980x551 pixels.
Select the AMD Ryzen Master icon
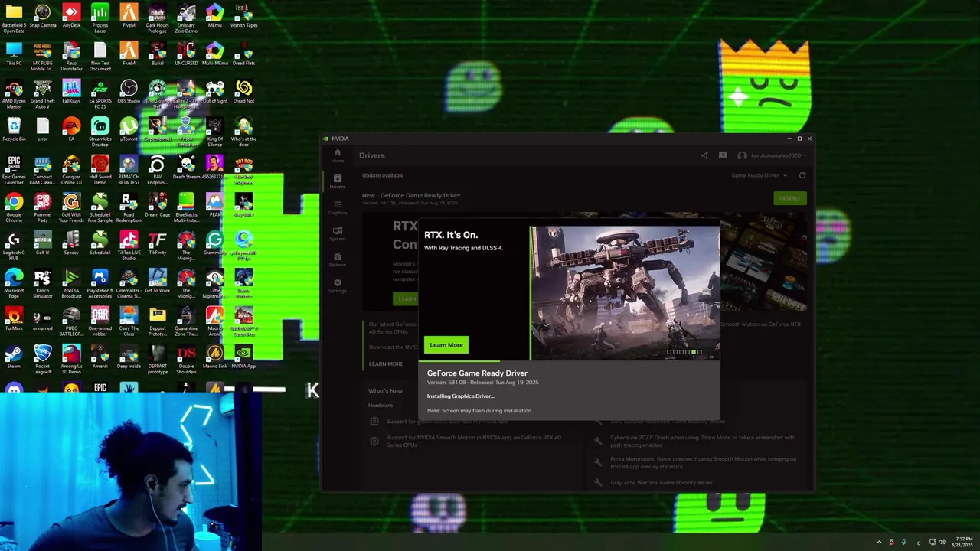(14, 95)
